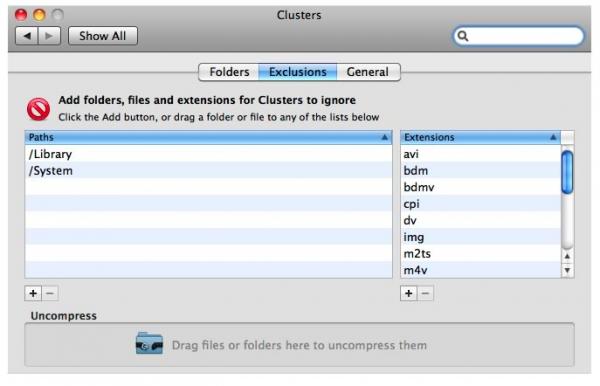Sort Extensions column by header arrow

[553, 137]
